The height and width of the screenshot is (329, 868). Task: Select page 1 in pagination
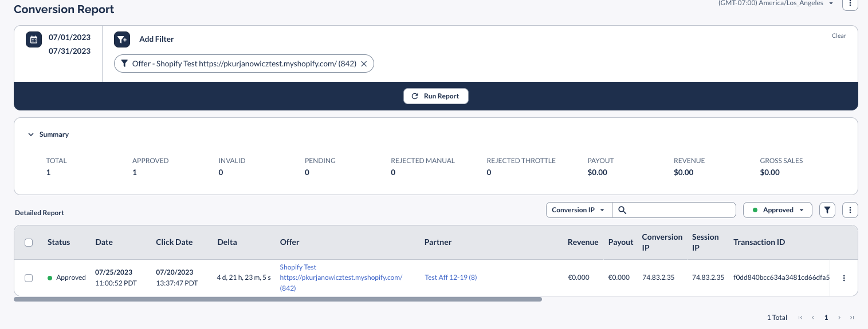826,318
